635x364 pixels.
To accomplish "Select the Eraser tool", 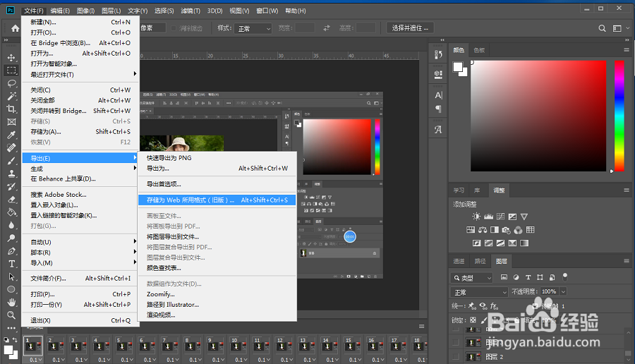I will 11,199.
